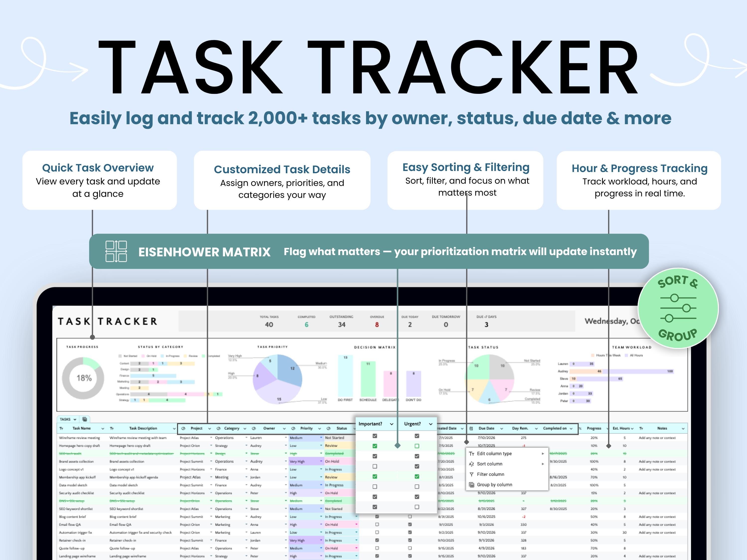747x560 pixels.
Task: Open Very High priority dropdown in Brand assets row
Action: (x=321, y=461)
